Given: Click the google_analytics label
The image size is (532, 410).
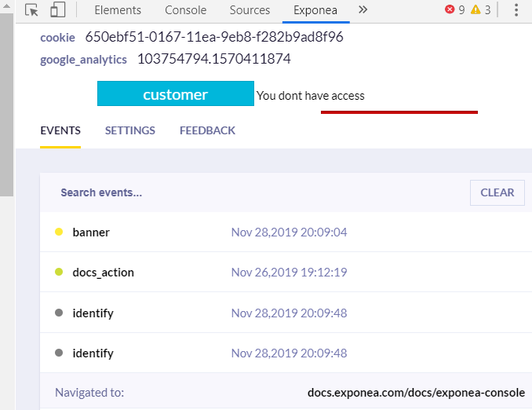Looking at the screenshot, I should coord(83,60).
